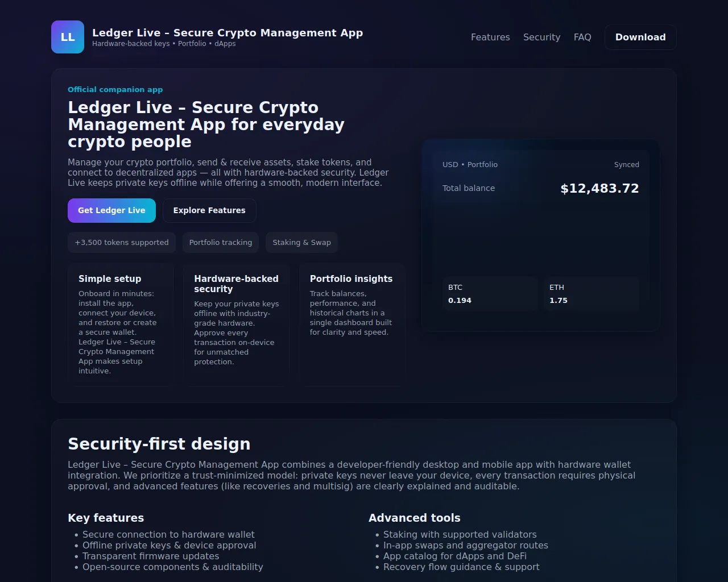Click 'Secure connection to hardware wallet' item
Viewport: 728px width, 582px height.
pyautogui.click(x=168, y=534)
